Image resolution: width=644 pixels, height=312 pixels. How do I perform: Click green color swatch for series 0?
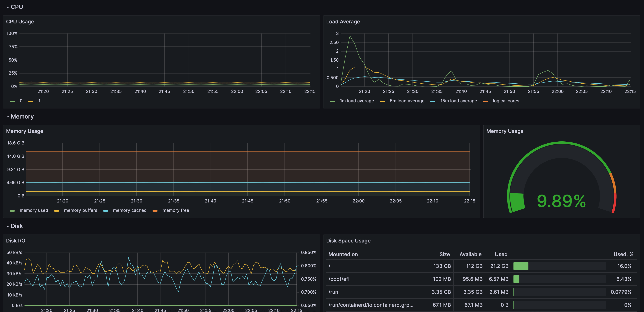(12, 101)
